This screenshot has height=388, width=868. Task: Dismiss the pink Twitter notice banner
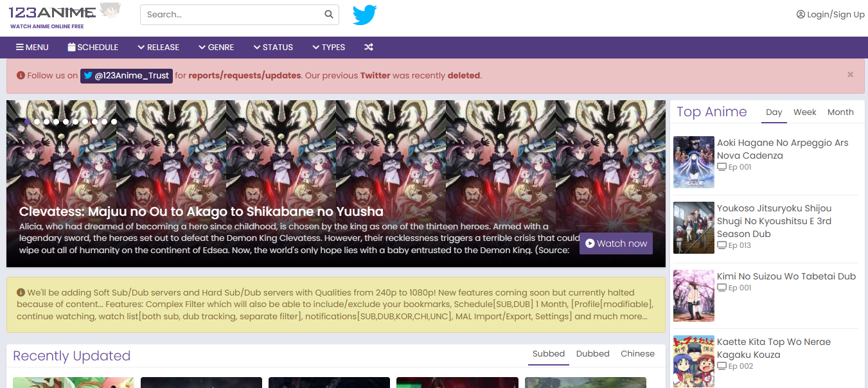coord(850,75)
